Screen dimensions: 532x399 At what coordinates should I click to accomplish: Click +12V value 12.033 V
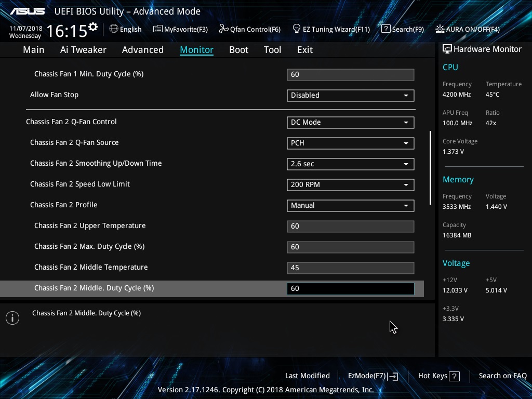(455, 290)
